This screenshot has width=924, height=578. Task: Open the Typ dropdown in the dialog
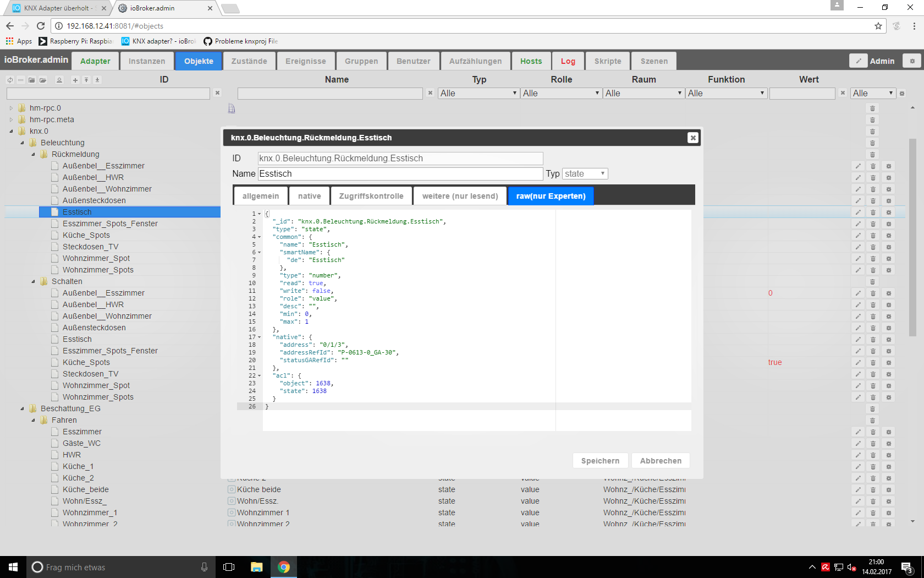(x=585, y=174)
